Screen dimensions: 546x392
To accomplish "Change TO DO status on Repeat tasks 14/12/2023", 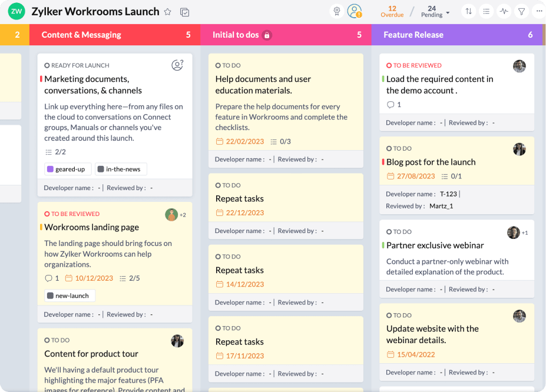I will click(228, 257).
